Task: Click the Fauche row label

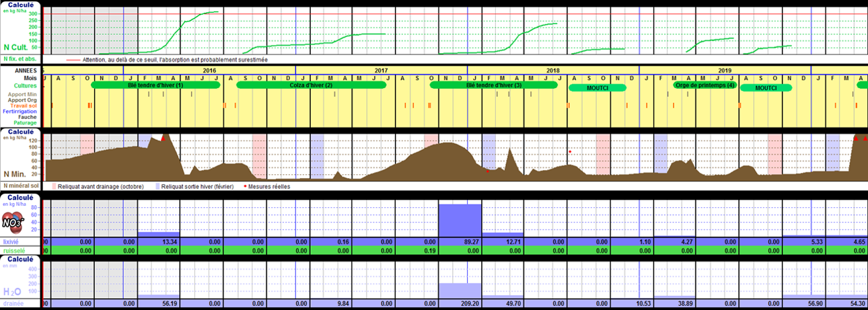Action: (x=27, y=117)
